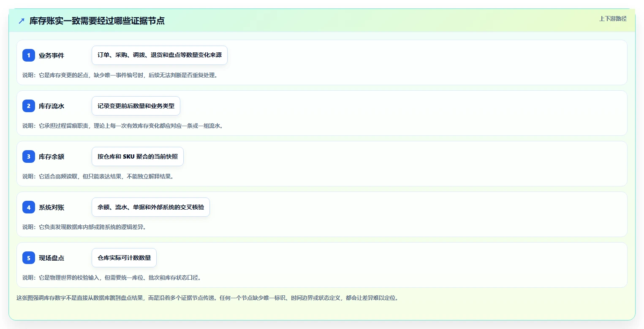Click the arrow icon beside the title
Viewport: 644px width, 329px height.
(x=22, y=21)
